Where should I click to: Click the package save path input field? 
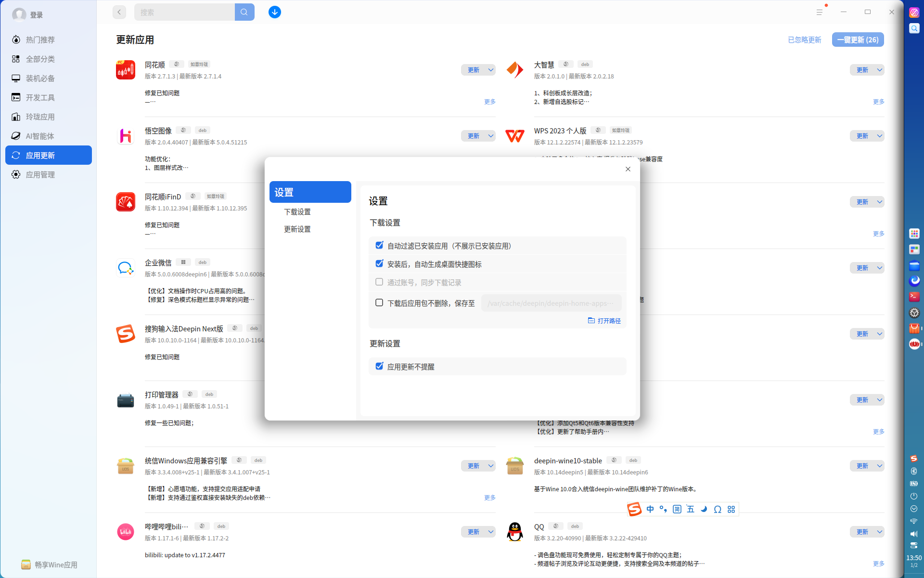pos(552,303)
